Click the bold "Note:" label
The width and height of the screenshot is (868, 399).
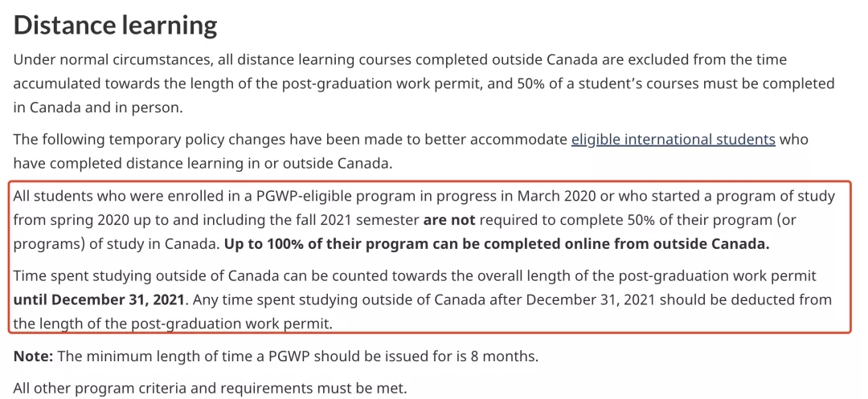[33, 356]
